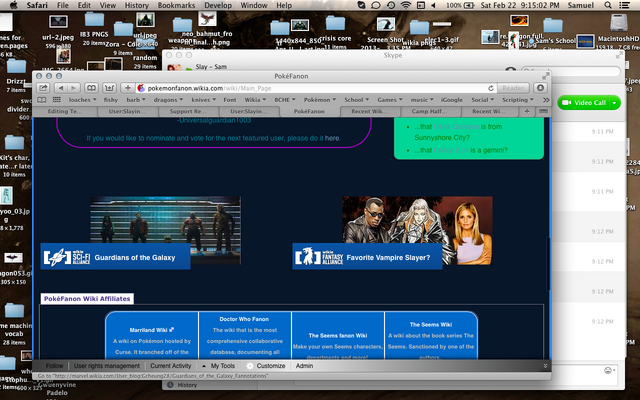Expand the Games bookmarks folder

(x=390, y=100)
